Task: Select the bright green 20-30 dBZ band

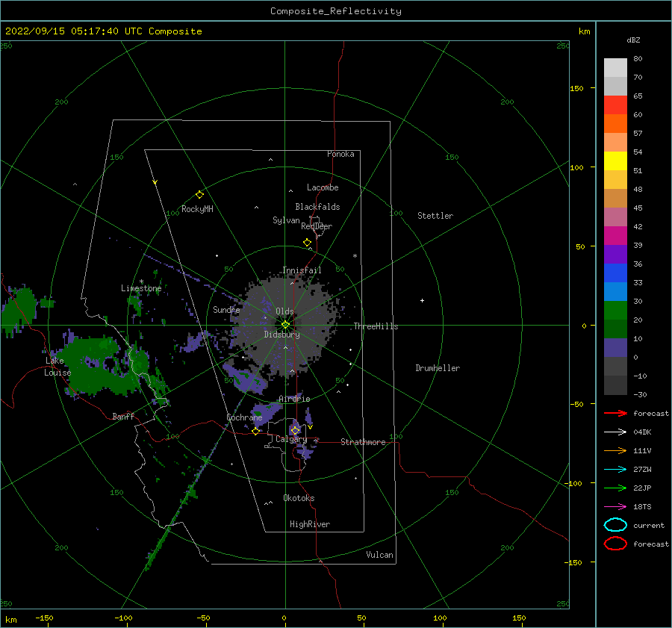Action: coord(615,311)
